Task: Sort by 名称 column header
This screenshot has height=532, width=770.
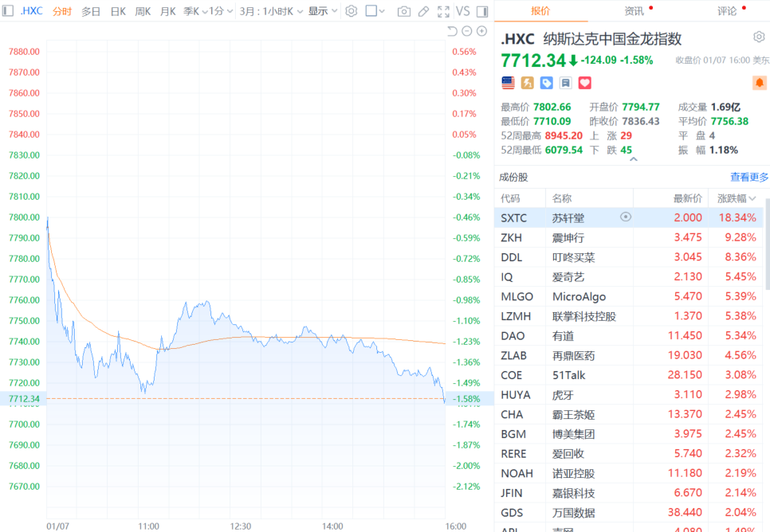Action: [x=562, y=198]
